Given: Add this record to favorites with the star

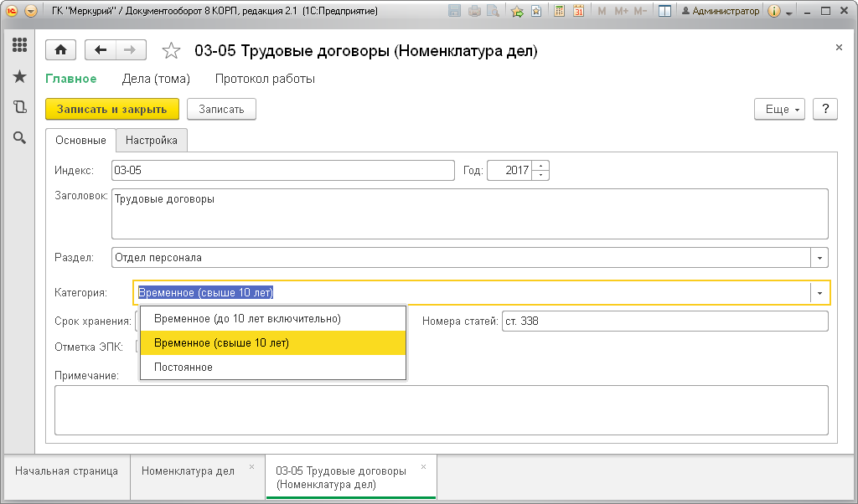Looking at the screenshot, I should (x=171, y=51).
